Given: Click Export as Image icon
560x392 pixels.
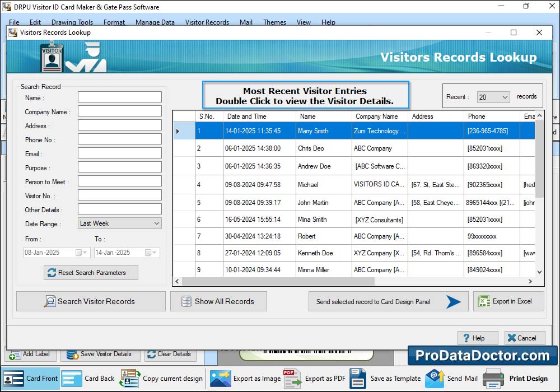Looking at the screenshot, I should coord(221,379).
